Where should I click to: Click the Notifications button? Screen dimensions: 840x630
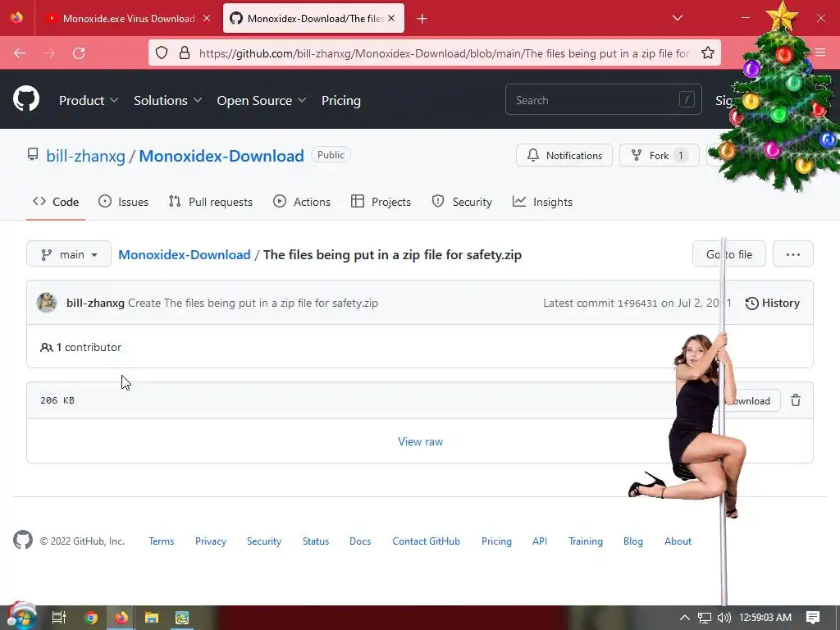564,155
